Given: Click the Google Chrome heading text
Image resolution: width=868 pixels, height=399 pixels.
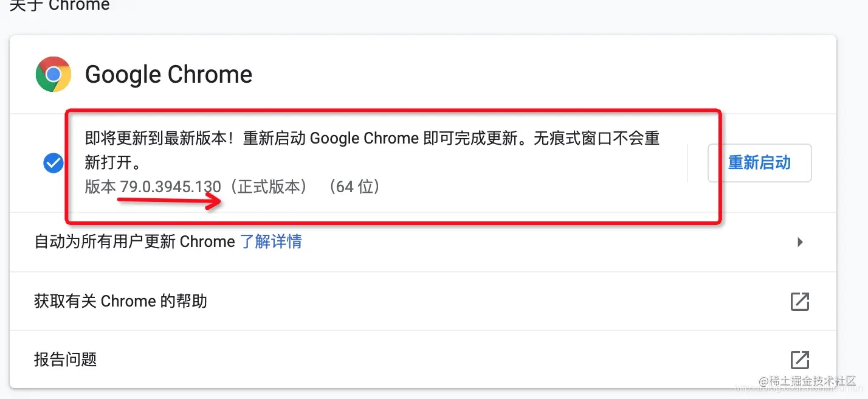Looking at the screenshot, I should pyautogui.click(x=168, y=74).
